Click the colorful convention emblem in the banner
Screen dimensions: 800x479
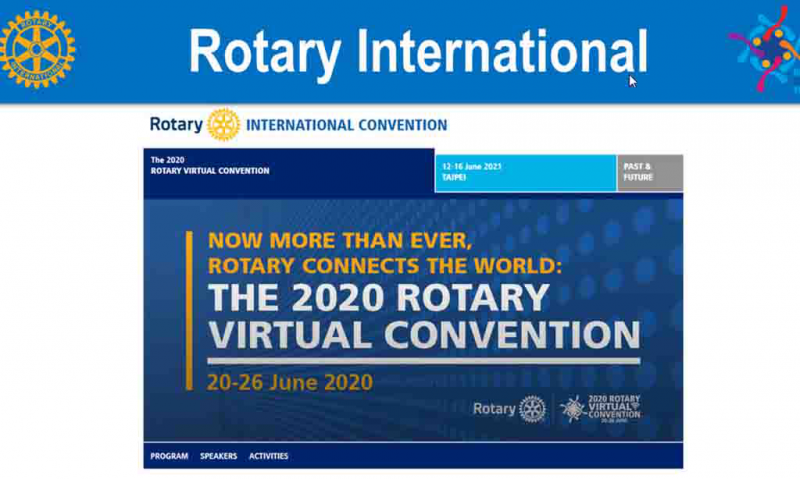[765, 49]
